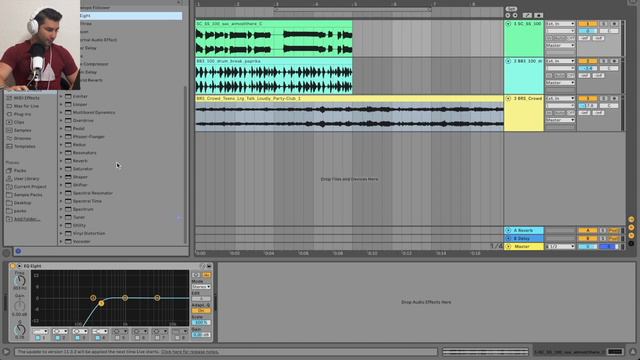Click the SC_SS_100 track activator button
This screenshot has height=360, width=640.
click(588, 24)
